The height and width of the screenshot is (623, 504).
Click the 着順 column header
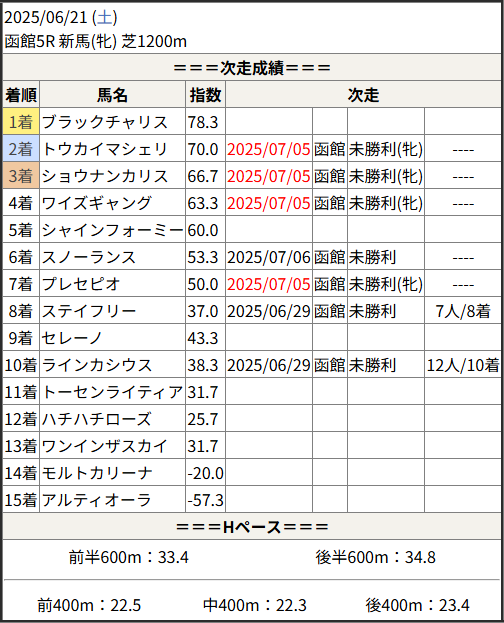(21, 95)
